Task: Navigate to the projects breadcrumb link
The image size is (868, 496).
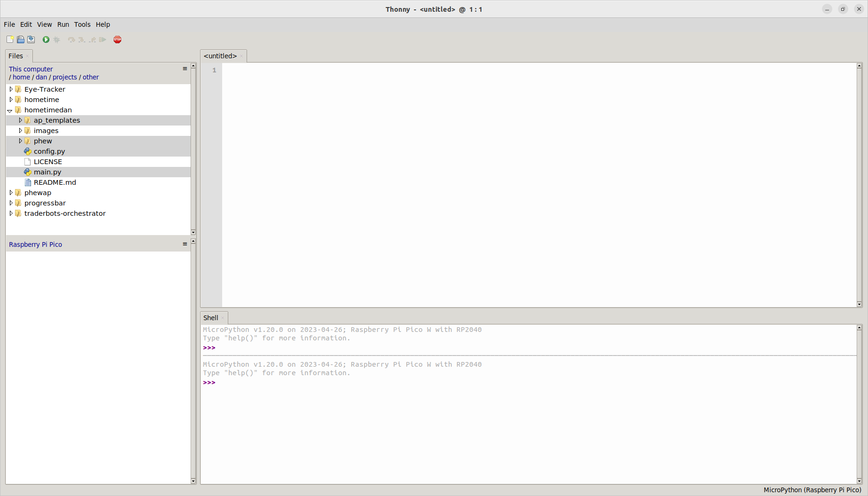Action: [64, 77]
